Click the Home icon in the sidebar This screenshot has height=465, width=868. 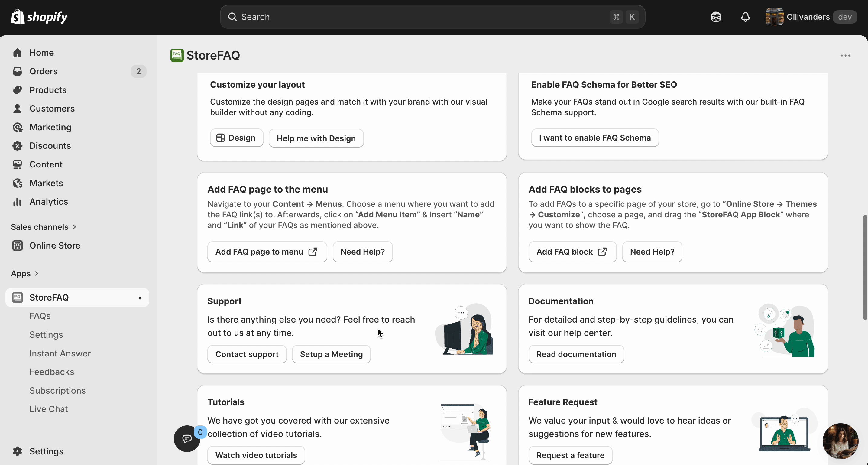click(17, 53)
